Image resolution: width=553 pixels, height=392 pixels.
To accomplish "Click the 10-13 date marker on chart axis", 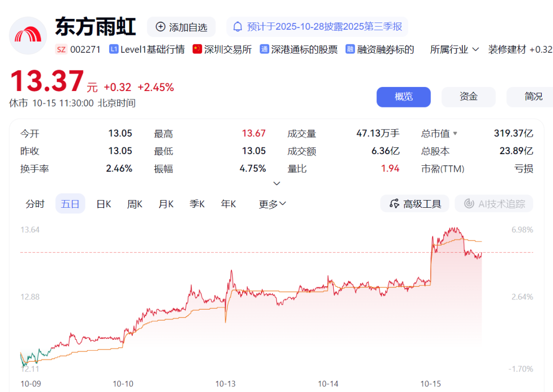I will coord(225,384).
